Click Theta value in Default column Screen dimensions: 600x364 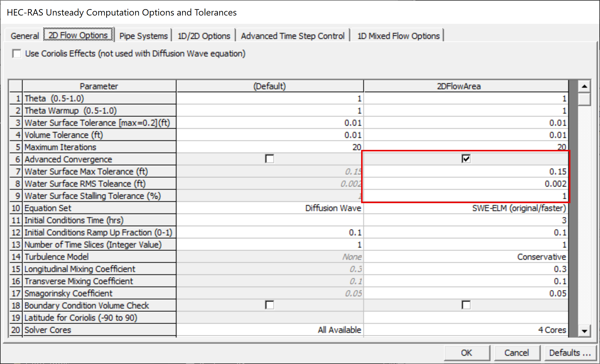[270, 98]
